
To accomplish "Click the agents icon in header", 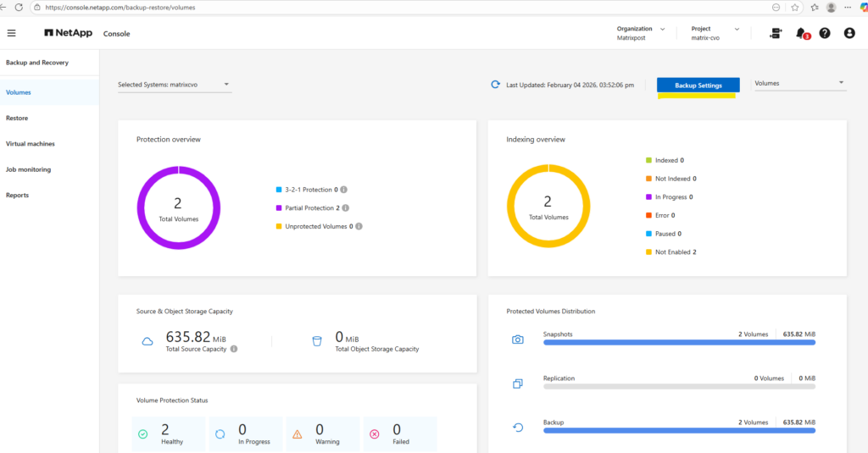I will pos(776,33).
